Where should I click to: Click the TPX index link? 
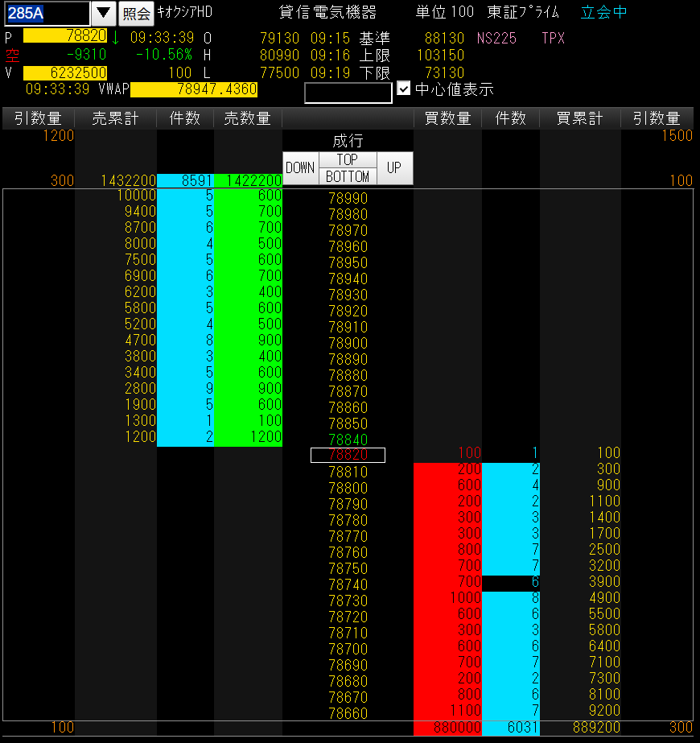[554, 39]
